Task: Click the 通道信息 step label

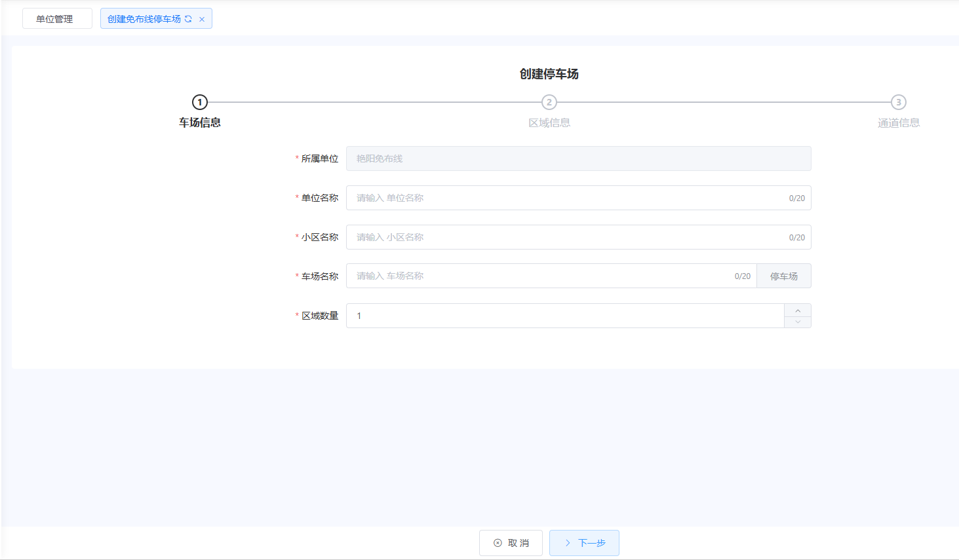Action: tap(899, 122)
